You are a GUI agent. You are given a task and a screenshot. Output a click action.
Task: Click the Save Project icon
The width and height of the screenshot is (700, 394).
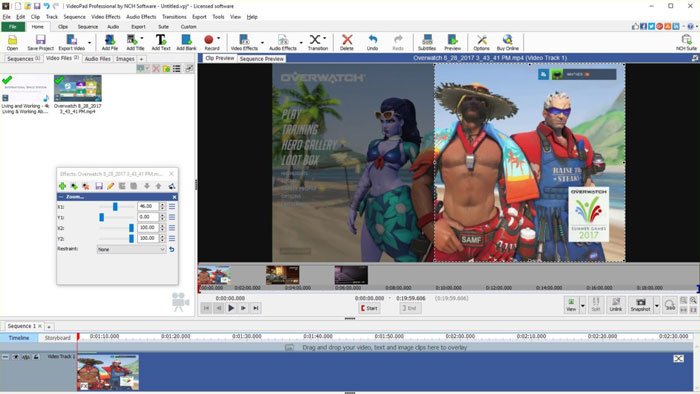40,42
